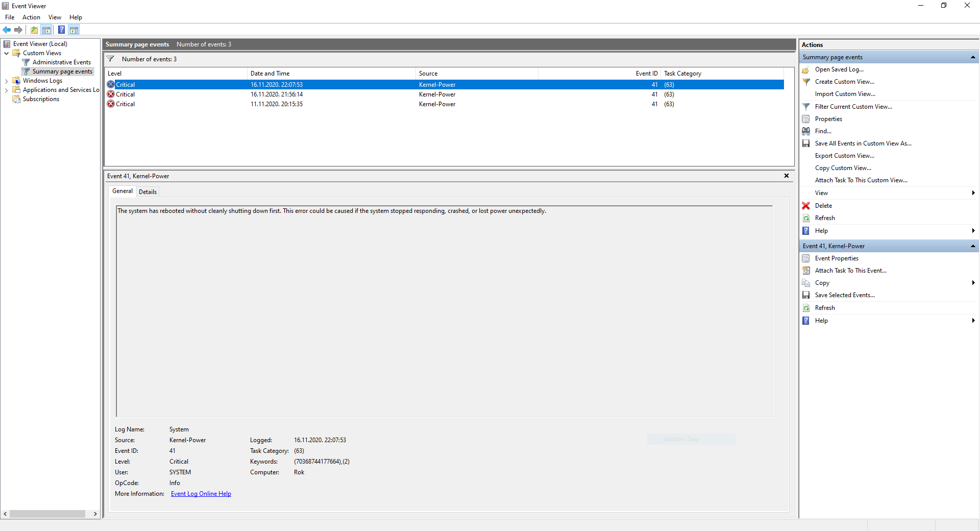980x531 pixels.
Task: Click Save All Events floppy disk icon
Action: 806,143
